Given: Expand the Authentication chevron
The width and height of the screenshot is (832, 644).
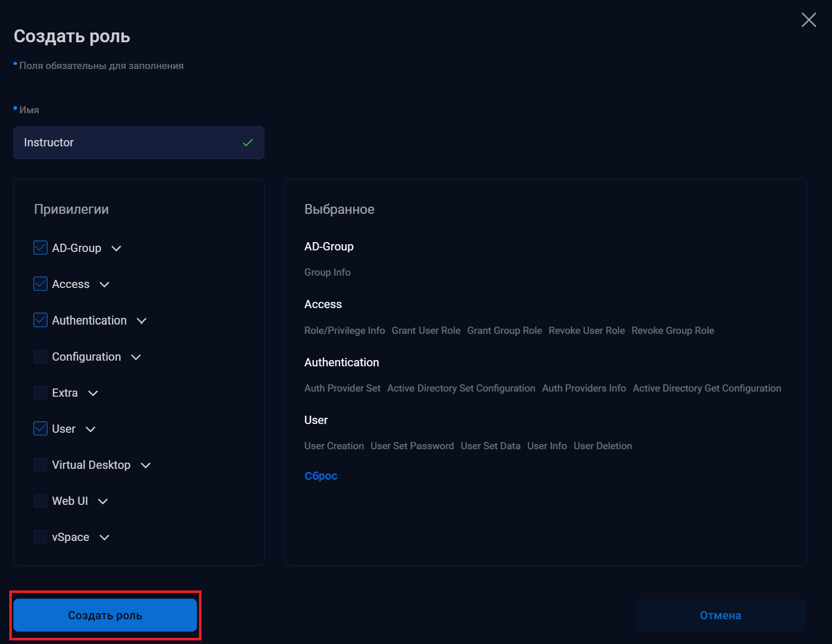Looking at the screenshot, I should click(142, 321).
